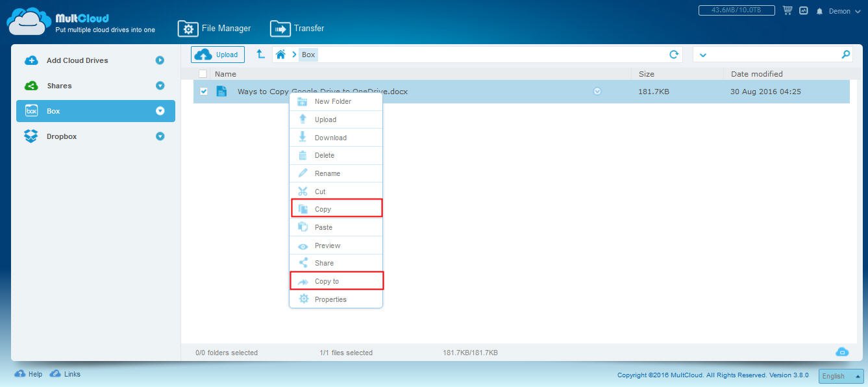This screenshot has height=387, width=868.
Task: Choose Rename from context menu
Action: 336,173
